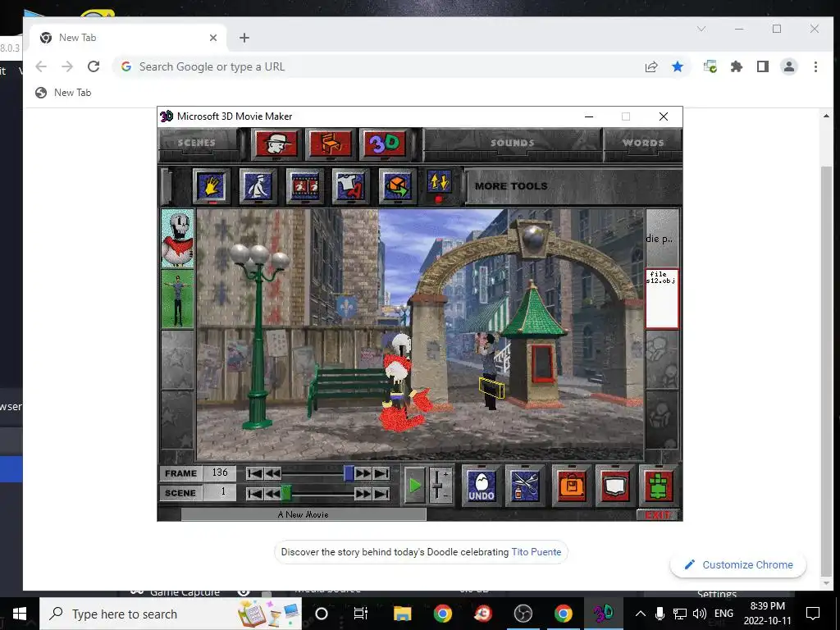Viewport: 840px width, 630px height.
Task: Open the New Tab bookmark
Action: [x=63, y=93]
